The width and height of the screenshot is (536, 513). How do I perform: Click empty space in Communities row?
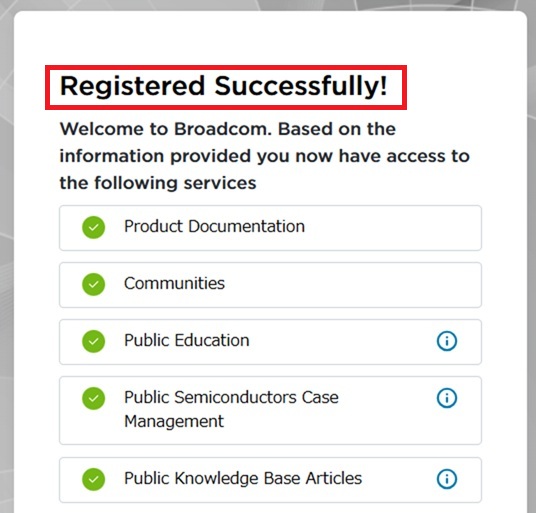(352, 285)
